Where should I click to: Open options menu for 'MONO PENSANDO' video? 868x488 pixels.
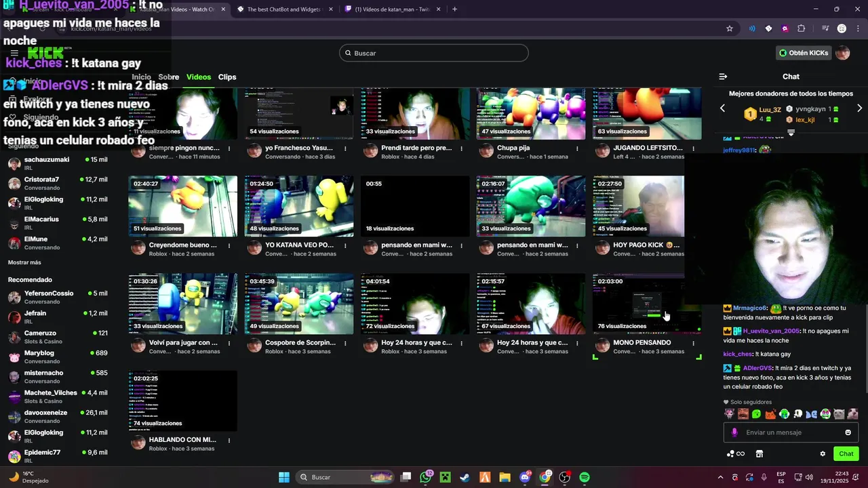[693, 343]
